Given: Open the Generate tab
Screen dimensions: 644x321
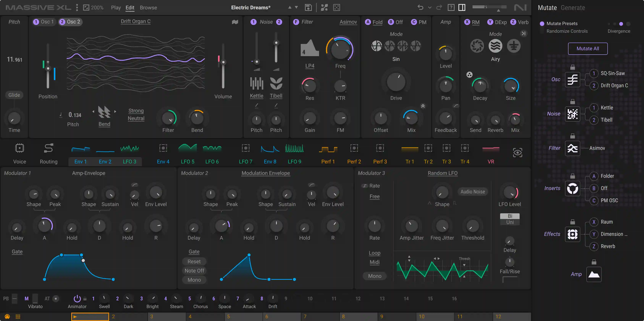Looking at the screenshot, I should pos(573,8).
